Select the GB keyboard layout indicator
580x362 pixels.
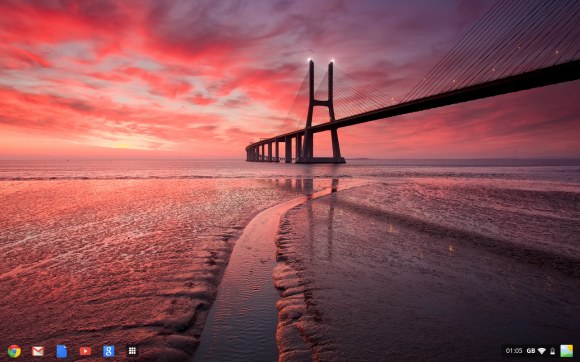(531, 351)
